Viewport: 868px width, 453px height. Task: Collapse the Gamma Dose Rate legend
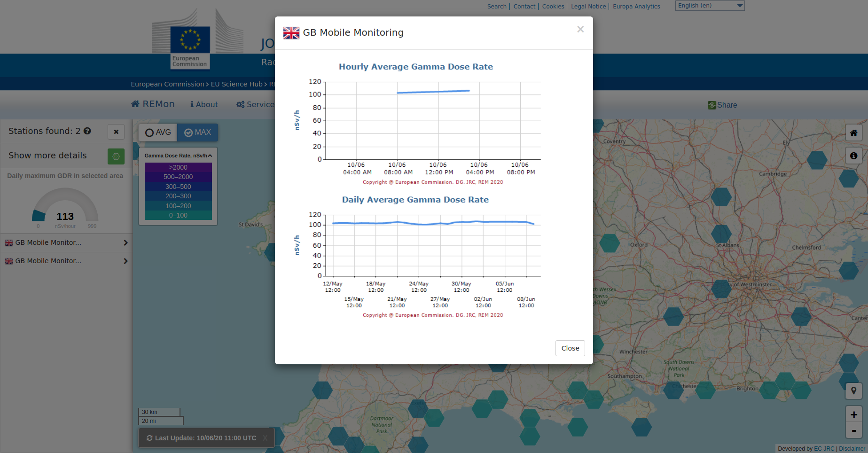210,155
